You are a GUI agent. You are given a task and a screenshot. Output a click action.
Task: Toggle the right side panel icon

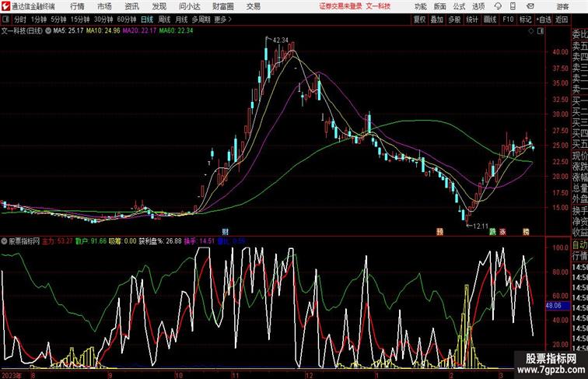coord(541,31)
